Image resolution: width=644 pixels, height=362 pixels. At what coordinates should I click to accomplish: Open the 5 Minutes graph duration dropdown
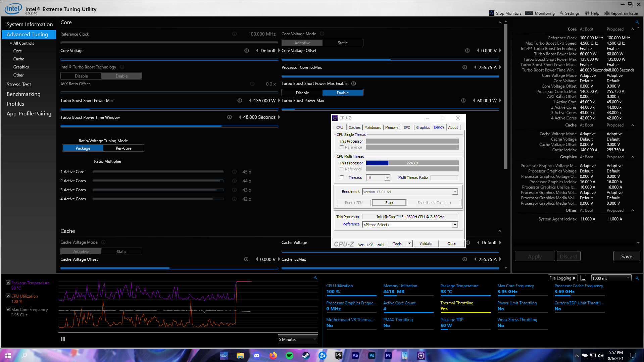(x=298, y=339)
